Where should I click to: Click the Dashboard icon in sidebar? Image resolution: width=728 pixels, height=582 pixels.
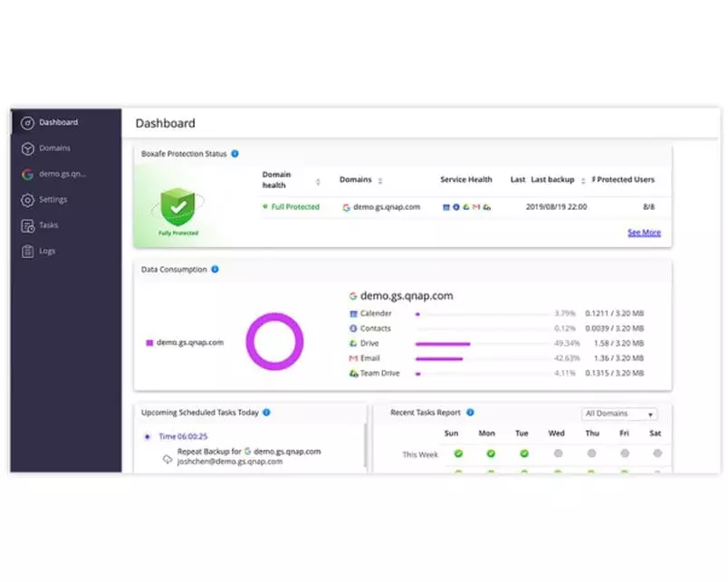tap(27, 122)
